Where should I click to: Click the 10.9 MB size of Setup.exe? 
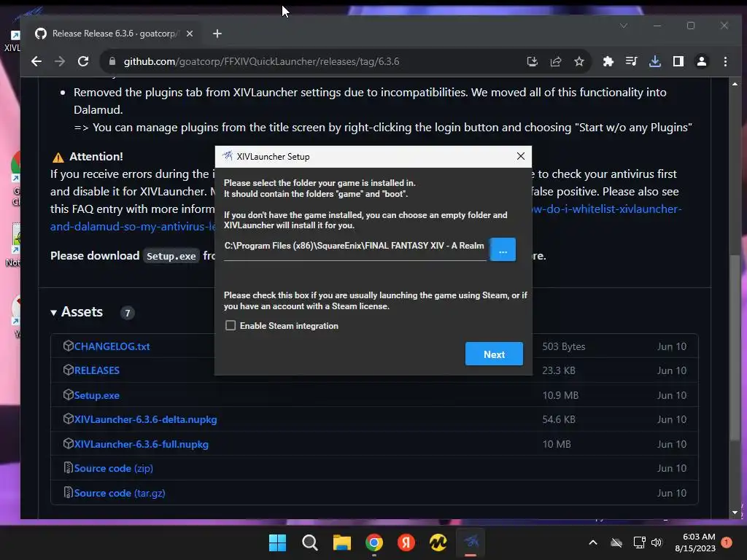coord(560,395)
